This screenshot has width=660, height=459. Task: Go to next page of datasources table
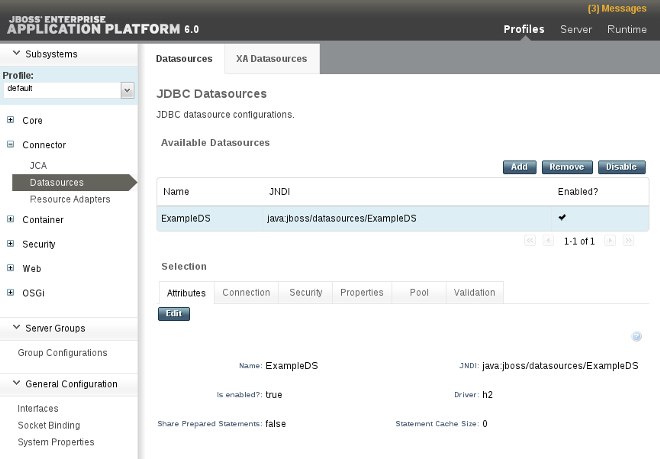pos(608,241)
